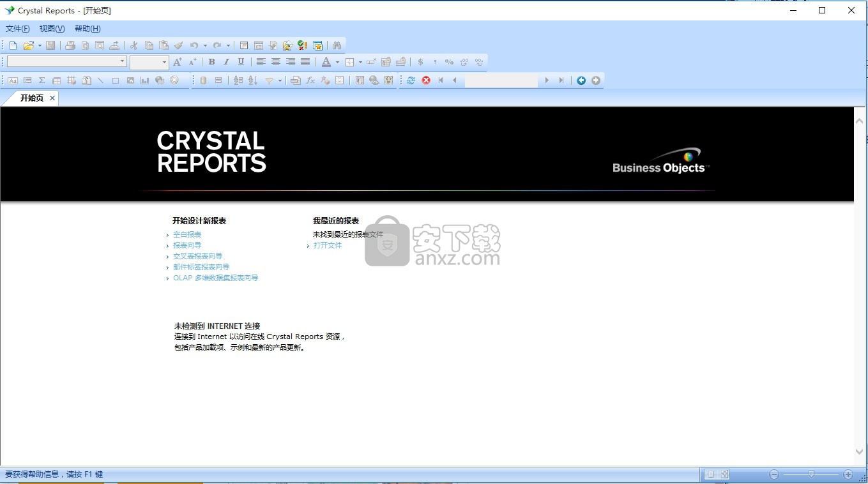Click the 交叉表报表向导 link
Screen dimensions: 868x484
198,257
